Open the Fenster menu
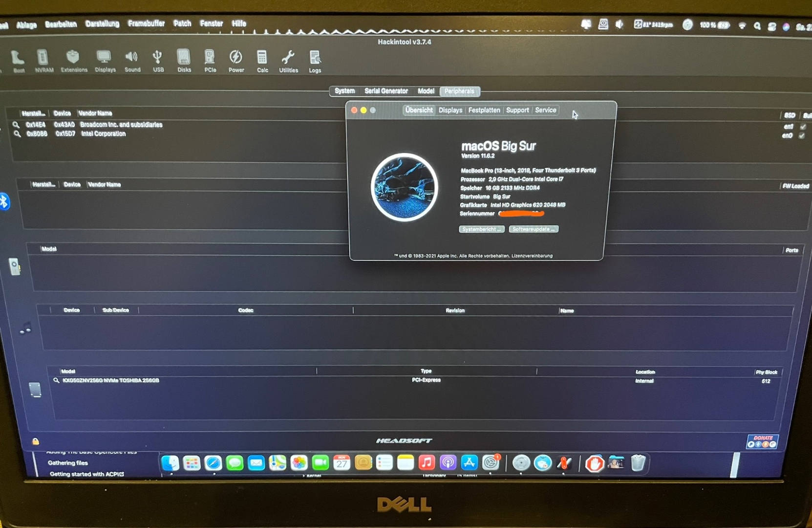The image size is (812, 528). (211, 23)
